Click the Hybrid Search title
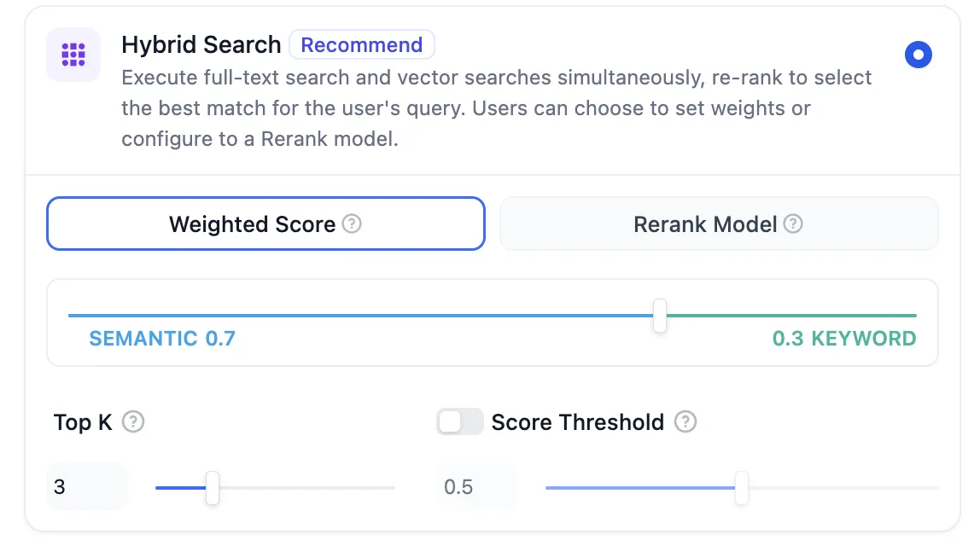Screen dimensions: 980x546 [x=201, y=44]
